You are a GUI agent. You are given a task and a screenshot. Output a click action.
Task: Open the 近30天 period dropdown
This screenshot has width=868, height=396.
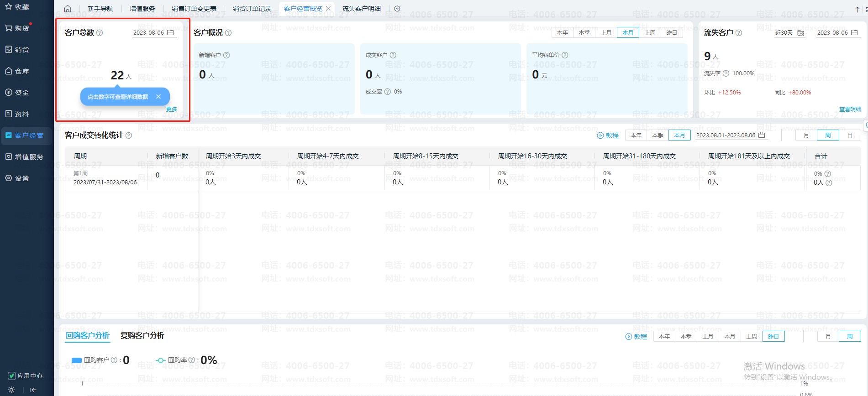coord(789,33)
